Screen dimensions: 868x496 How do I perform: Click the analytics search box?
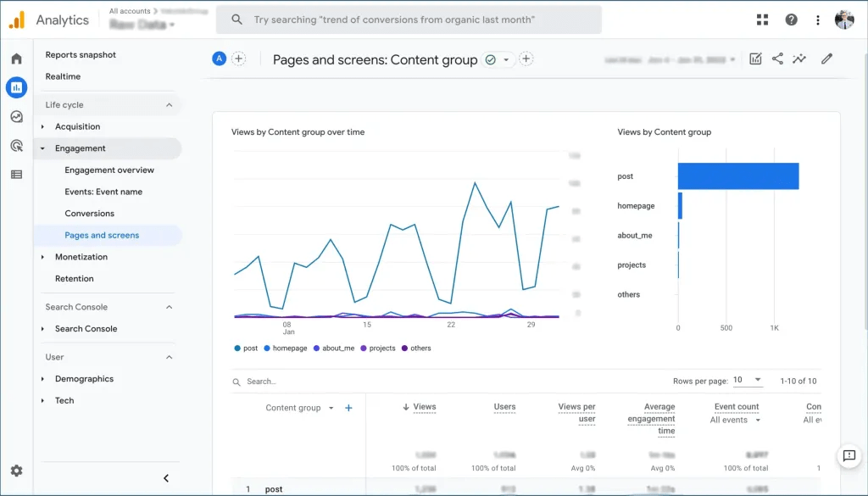click(x=409, y=20)
